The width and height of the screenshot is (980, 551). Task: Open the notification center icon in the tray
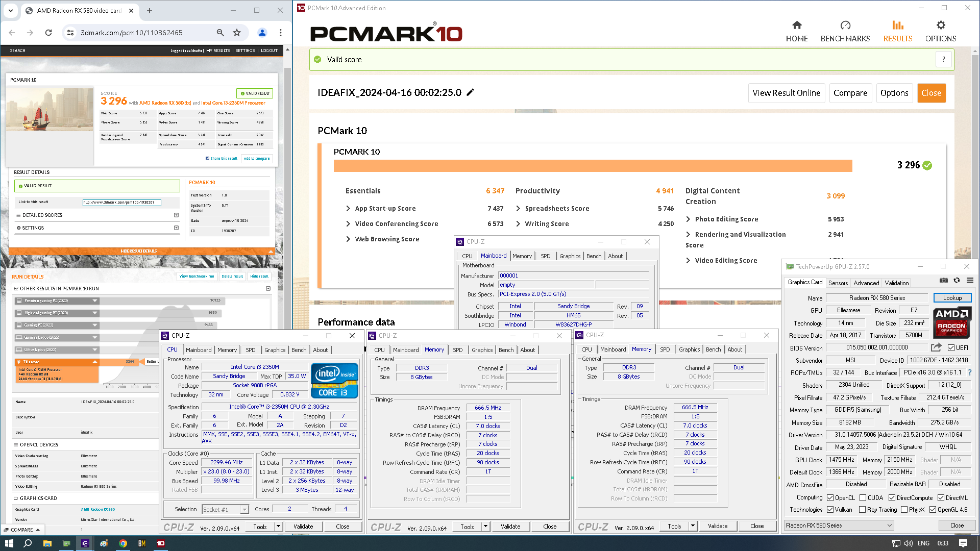[963, 543]
